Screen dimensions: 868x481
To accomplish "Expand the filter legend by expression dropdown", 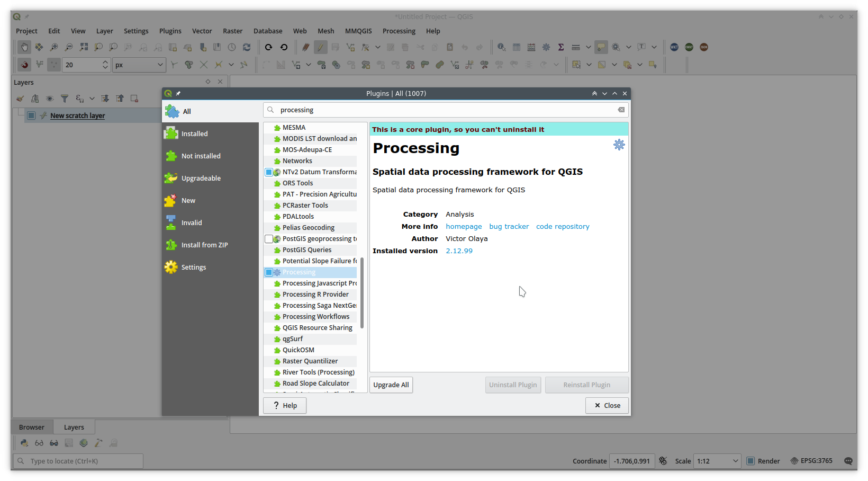I will (x=92, y=99).
